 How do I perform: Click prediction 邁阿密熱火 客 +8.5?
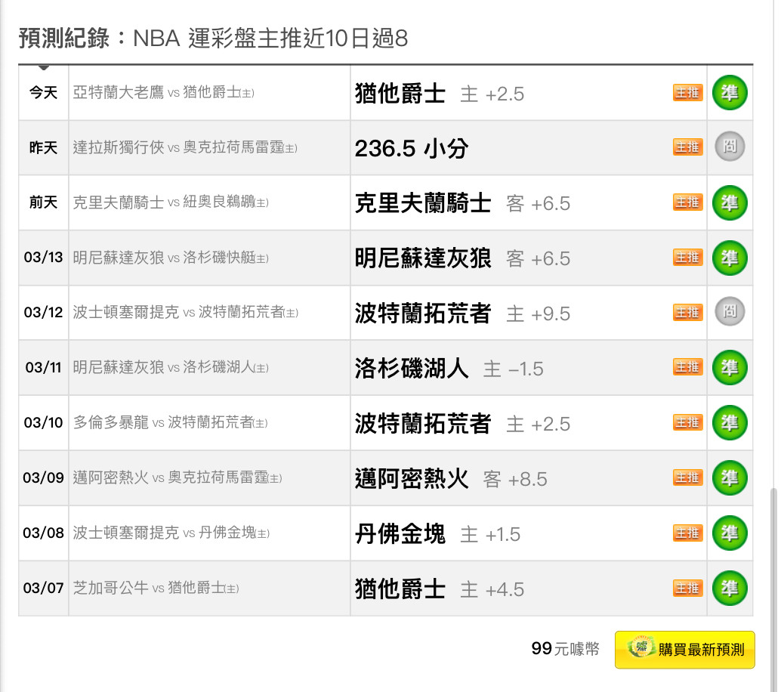(x=451, y=478)
